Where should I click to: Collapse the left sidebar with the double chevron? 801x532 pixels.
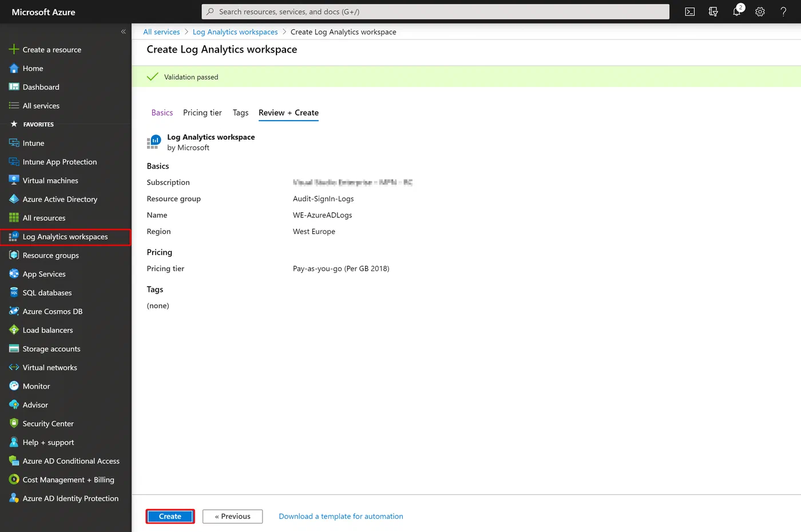click(123, 31)
